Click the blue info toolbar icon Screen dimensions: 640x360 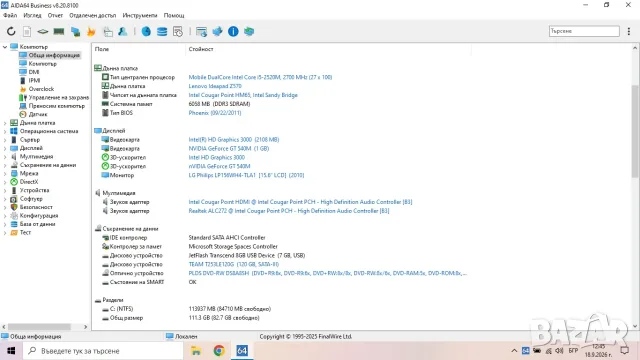(233, 31)
